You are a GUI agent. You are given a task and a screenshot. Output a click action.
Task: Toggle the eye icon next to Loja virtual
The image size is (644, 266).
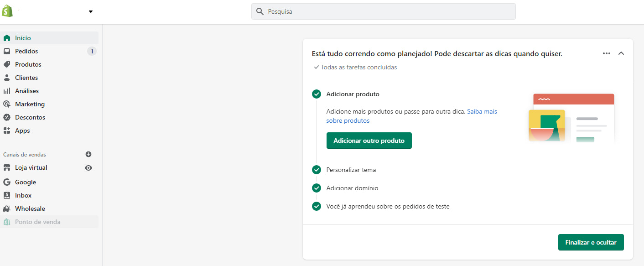[x=88, y=167]
